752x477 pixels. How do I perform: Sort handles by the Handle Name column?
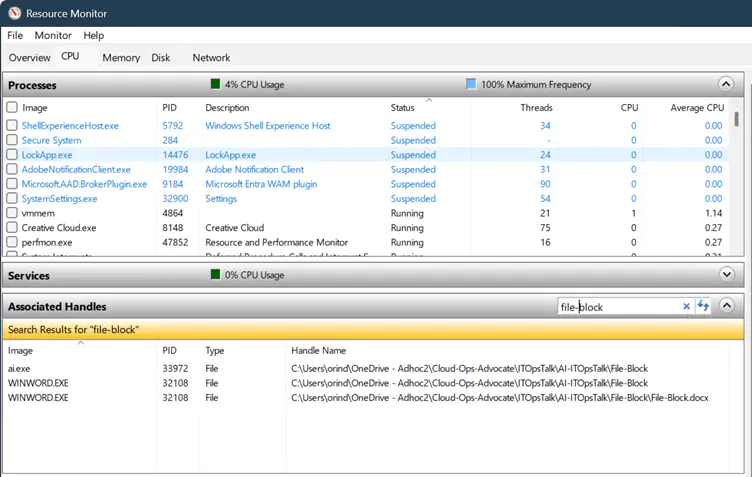[x=318, y=351]
